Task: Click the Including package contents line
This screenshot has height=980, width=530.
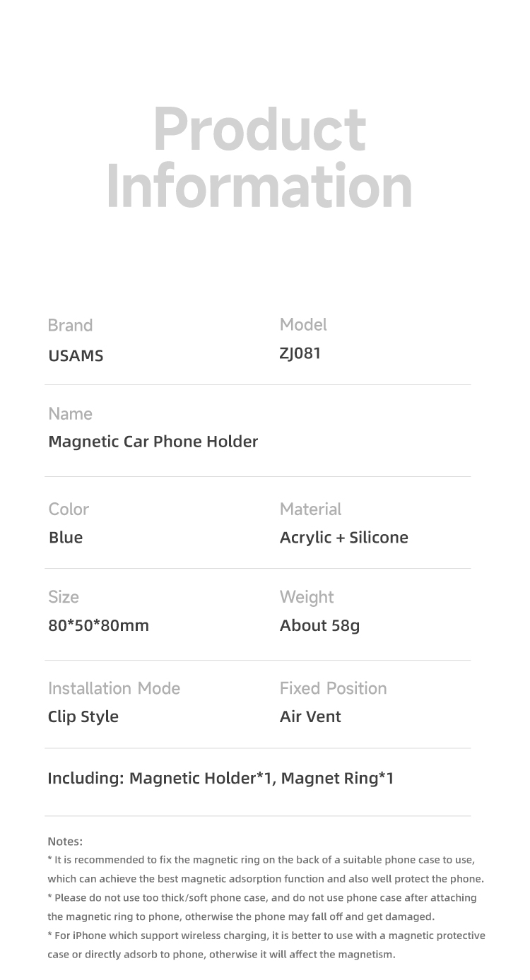Action: point(220,779)
